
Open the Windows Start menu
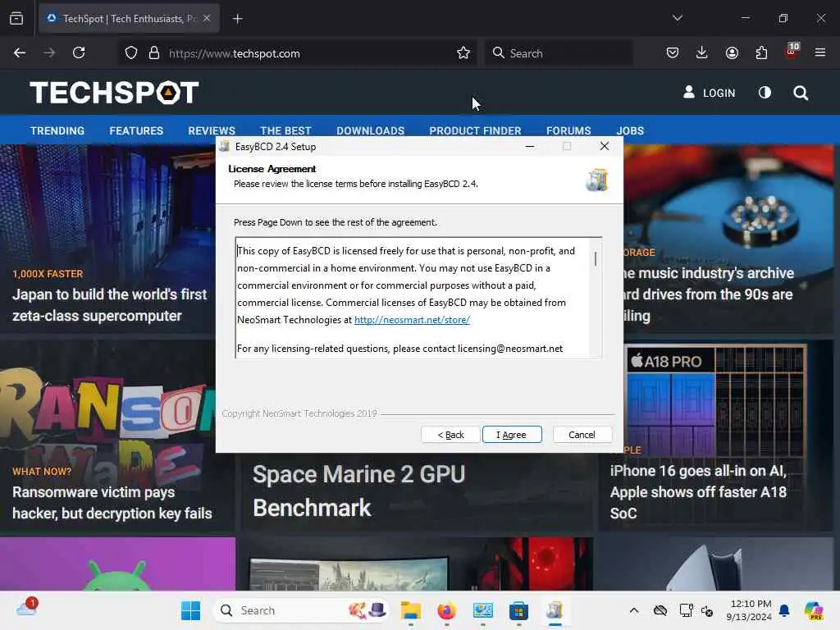pos(190,610)
